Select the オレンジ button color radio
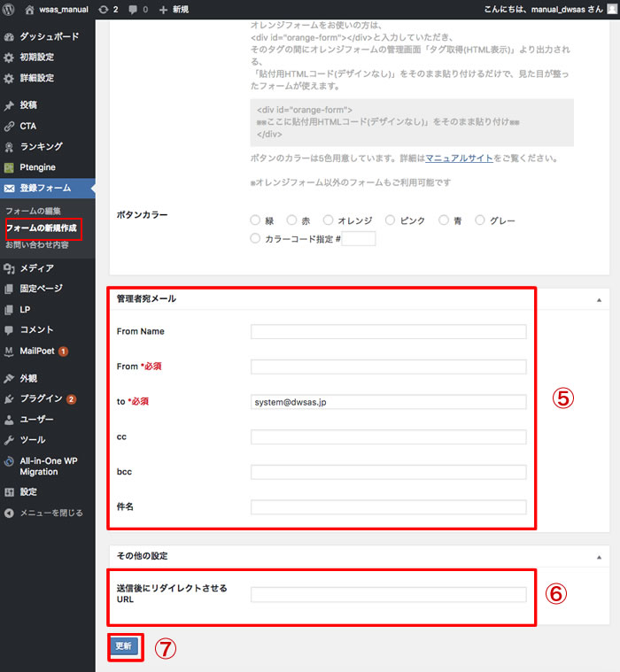The width and height of the screenshot is (620, 672). [x=329, y=220]
